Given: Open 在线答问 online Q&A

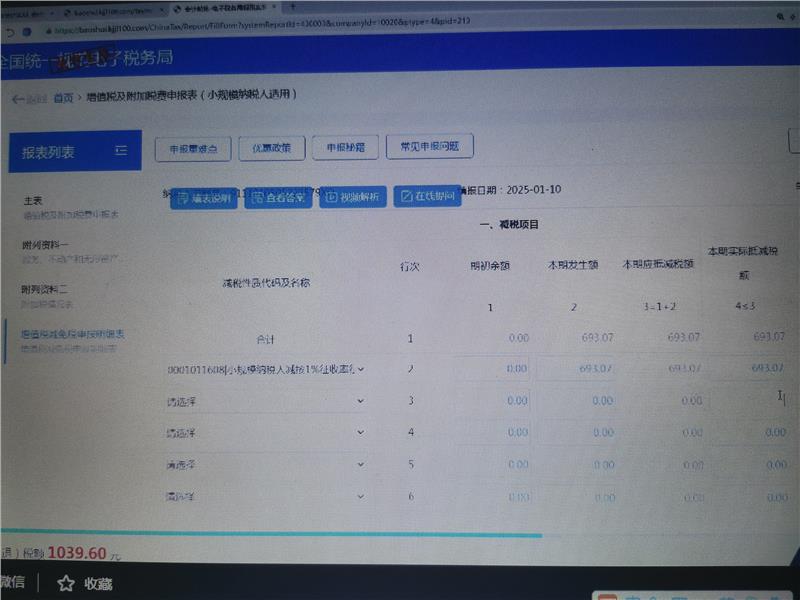Looking at the screenshot, I should pos(427,197).
